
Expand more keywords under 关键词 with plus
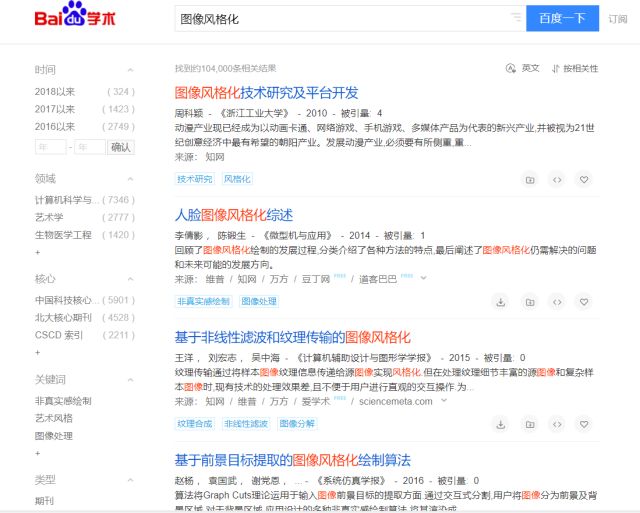(x=38, y=453)
